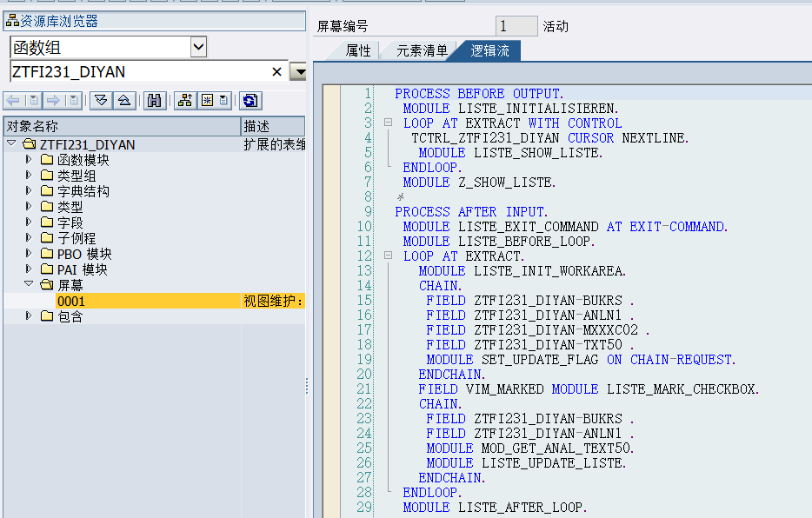Collapse the LOOP AT EXTRACT block at line 12
The width and height of the screenshot is (812, 518).
[388, 256]
